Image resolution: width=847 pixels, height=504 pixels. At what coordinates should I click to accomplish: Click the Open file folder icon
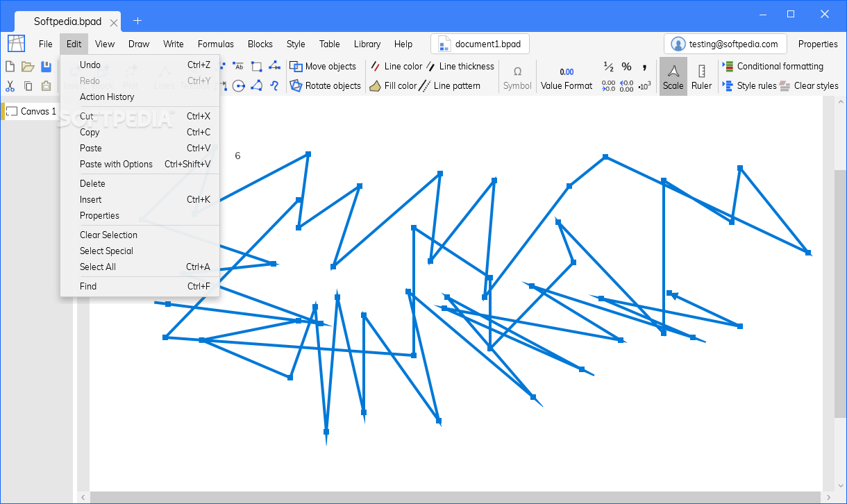tap(28, 67)
